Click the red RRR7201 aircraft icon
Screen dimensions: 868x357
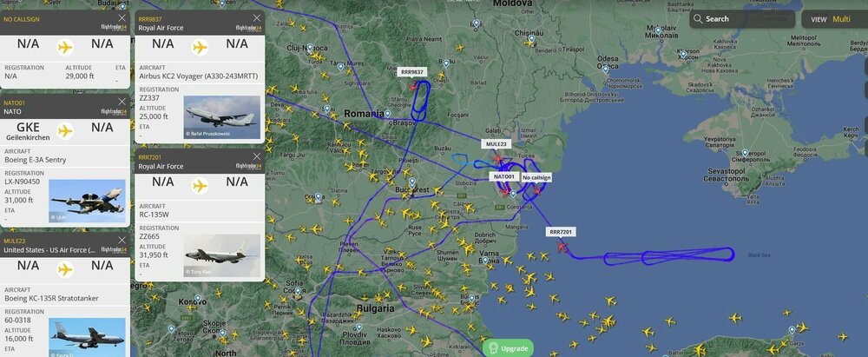[562, 248]
